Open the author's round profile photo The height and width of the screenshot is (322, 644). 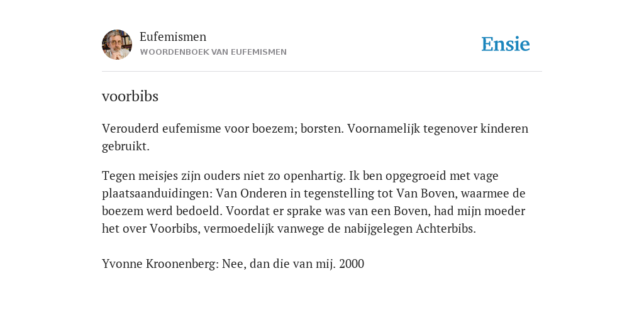coord(117,45)
